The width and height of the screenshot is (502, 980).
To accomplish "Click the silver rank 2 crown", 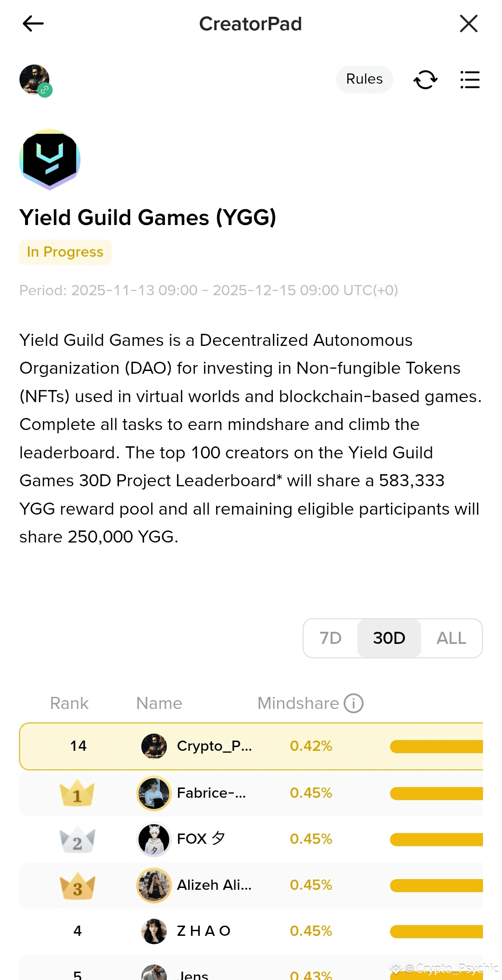I will click(x=77, y=840).
